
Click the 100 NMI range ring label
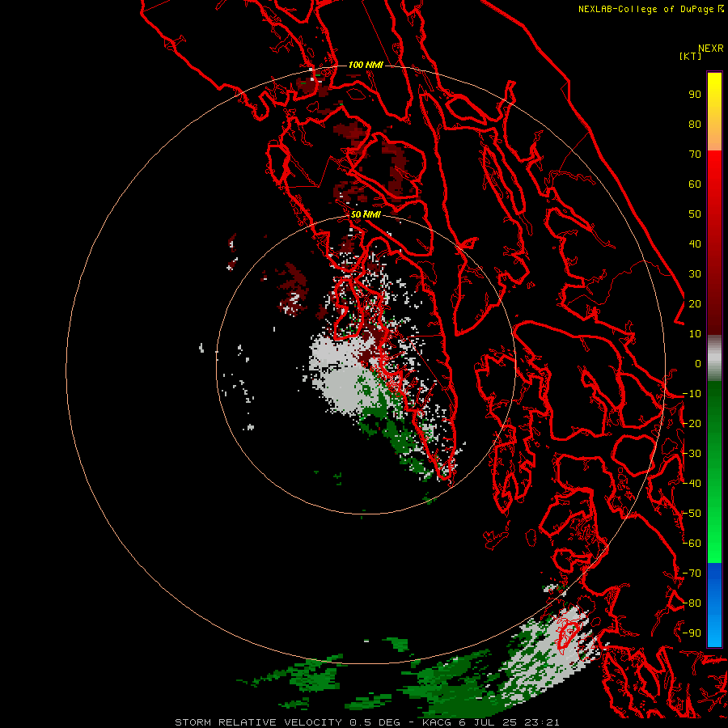(x=366, y=65)
